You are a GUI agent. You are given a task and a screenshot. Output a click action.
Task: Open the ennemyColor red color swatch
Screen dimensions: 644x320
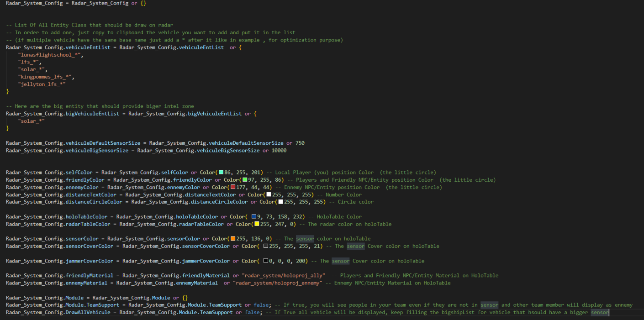tap(233, 187)
